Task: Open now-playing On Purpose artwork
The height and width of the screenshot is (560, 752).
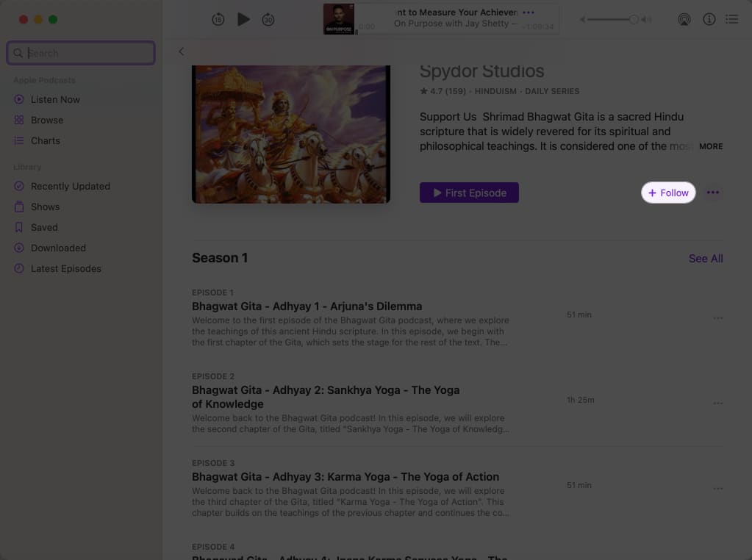Action: coord(339,19)
